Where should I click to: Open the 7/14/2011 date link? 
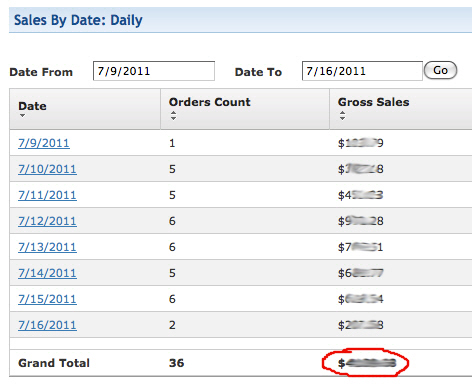pyautogui.click(x=47, y=273)
